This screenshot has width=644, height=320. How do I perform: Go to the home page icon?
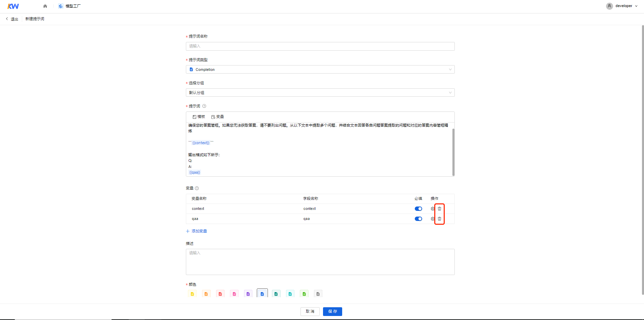[45, 6]
